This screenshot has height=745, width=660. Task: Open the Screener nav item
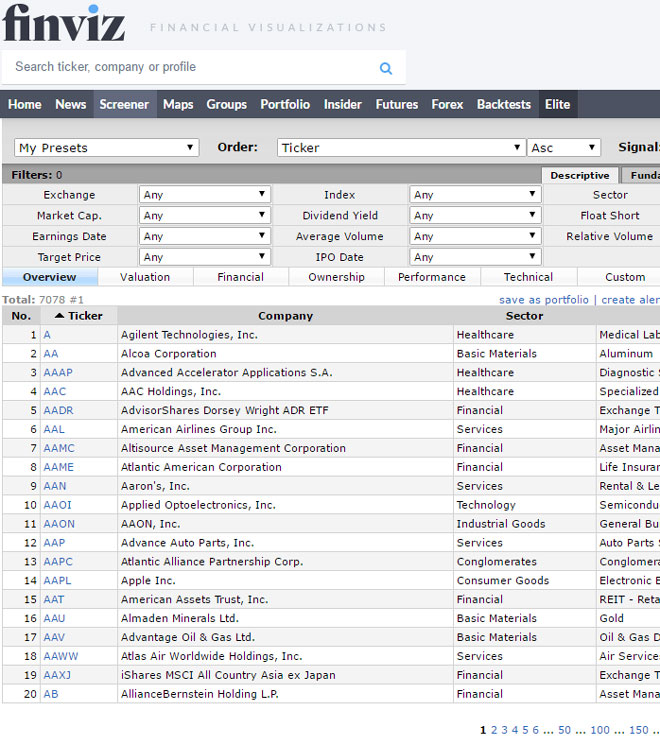[x=124, y=104]
